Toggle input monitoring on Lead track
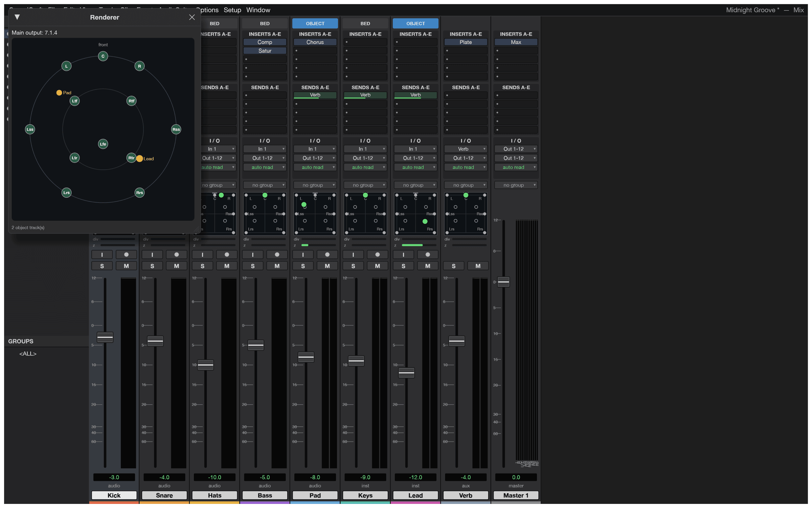Image resolution: width=812 pixels, height=508 pixels. click(x=403, y=255)
